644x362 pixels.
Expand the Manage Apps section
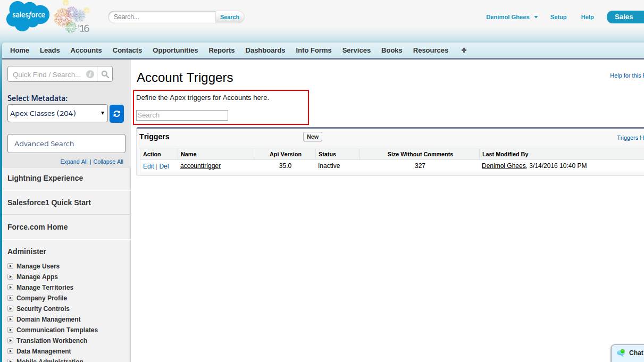pos(11,277)
